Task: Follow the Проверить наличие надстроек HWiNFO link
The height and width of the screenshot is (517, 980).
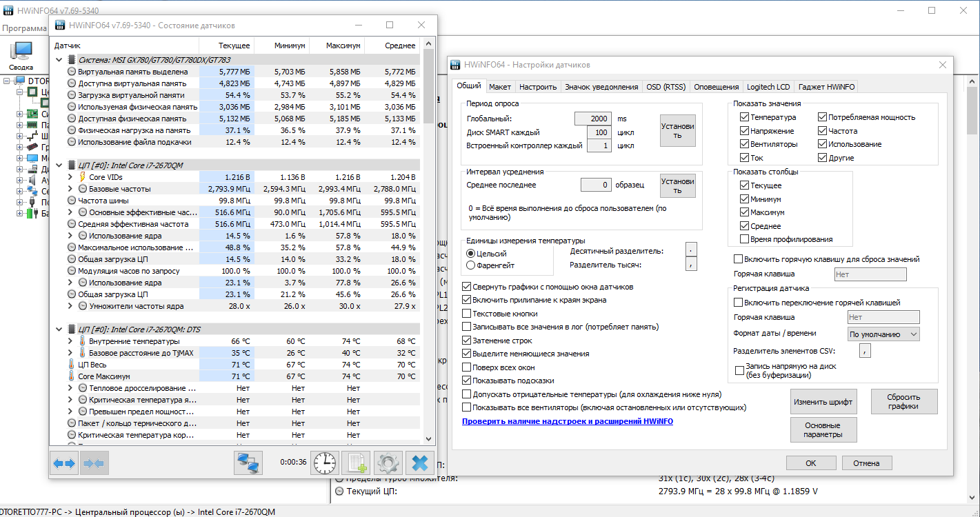Action: 568,421
